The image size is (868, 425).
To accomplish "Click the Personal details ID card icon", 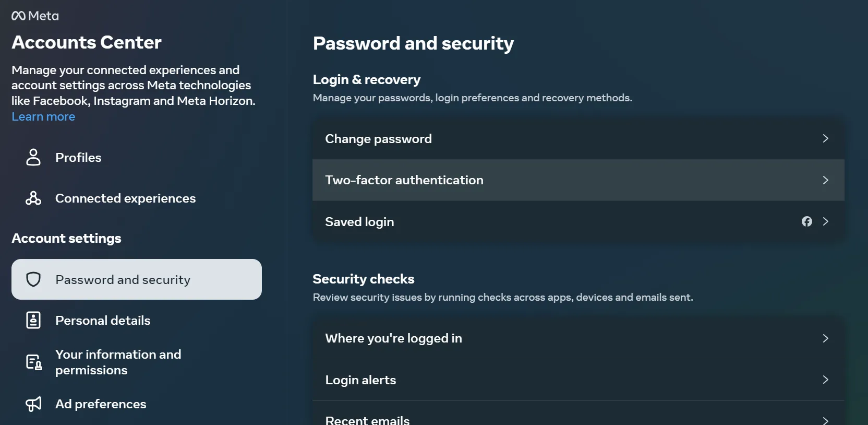I will 33,320.
